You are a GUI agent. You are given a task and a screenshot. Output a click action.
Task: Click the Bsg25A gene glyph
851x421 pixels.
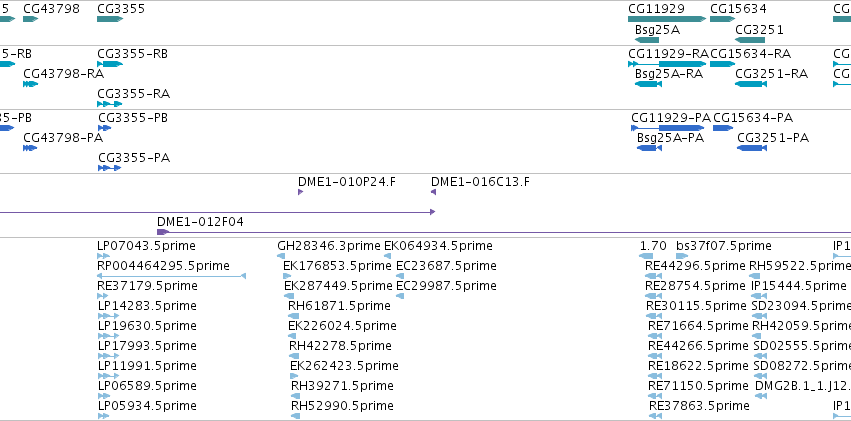[646, 40]
